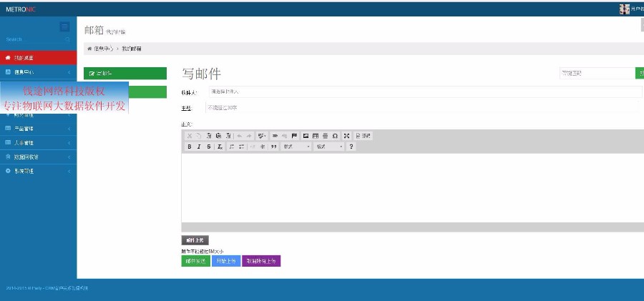Open the spell check dropdown button
644x301 pixels.
point(262,136)
